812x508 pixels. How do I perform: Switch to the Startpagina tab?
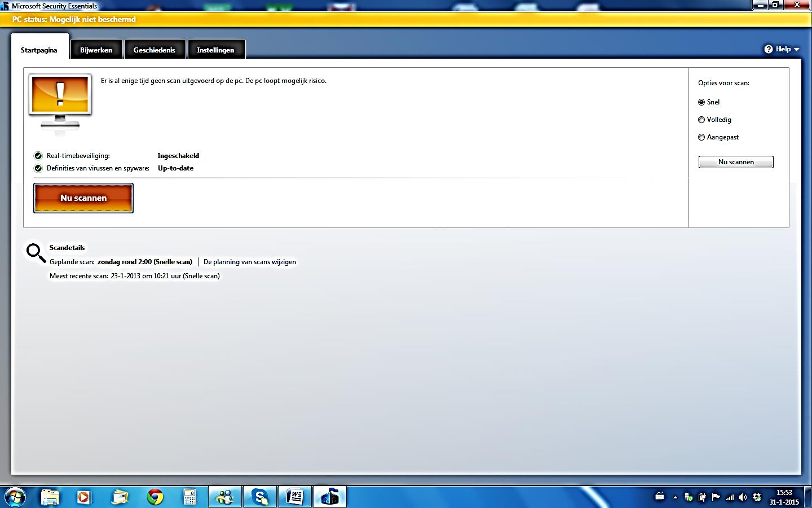[39, 47]
